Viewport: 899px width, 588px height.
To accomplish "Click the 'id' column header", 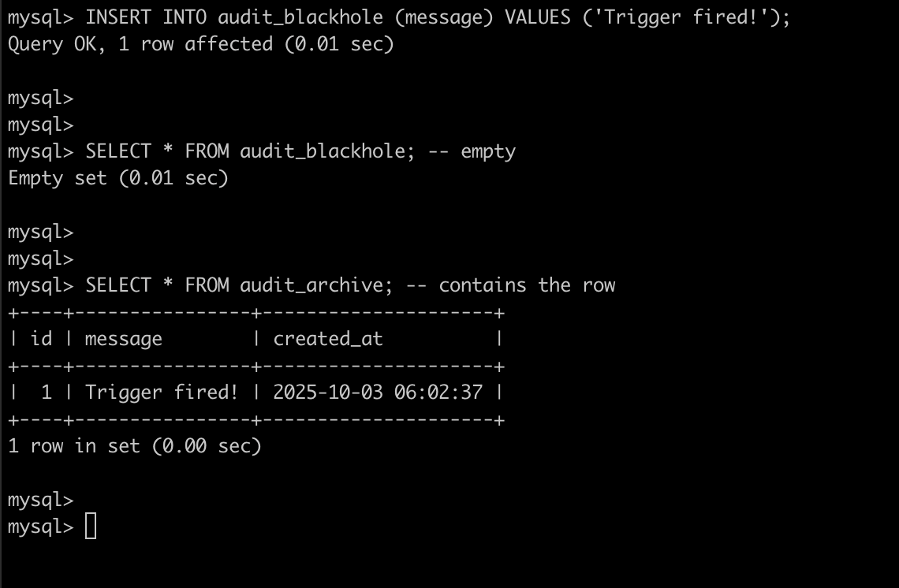I will click(x=41, y=339).
